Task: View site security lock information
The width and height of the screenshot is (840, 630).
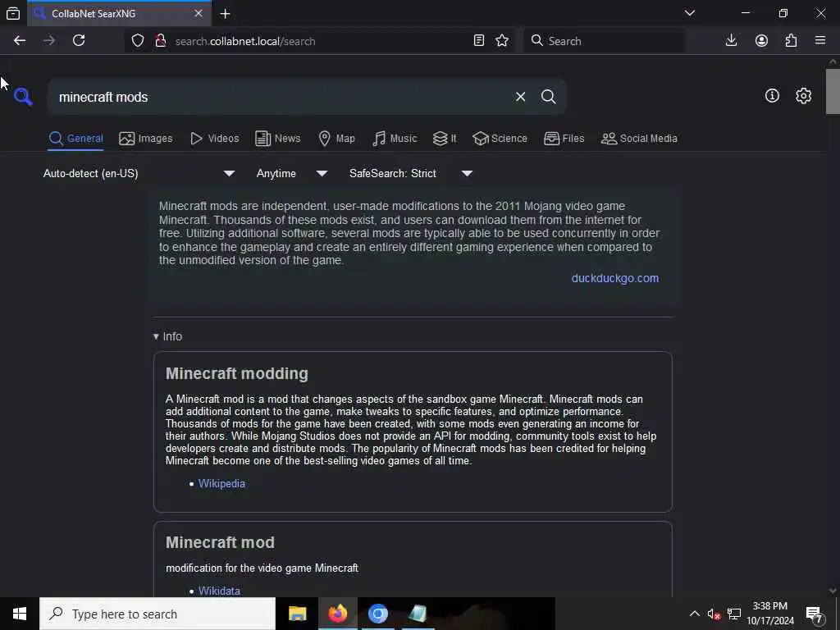Action: pyautogui.click(x=160, y=41)
